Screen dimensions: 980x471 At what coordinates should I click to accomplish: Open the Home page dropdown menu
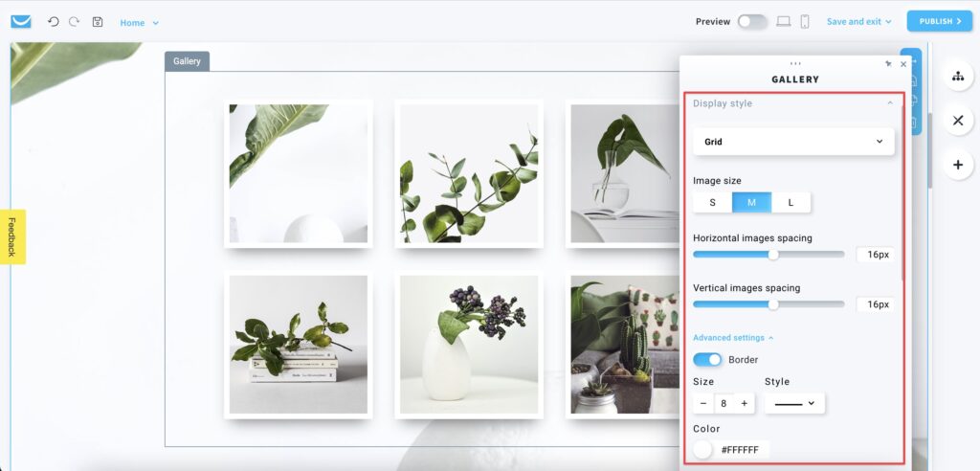pyautogui.click(x=140, y=23)
